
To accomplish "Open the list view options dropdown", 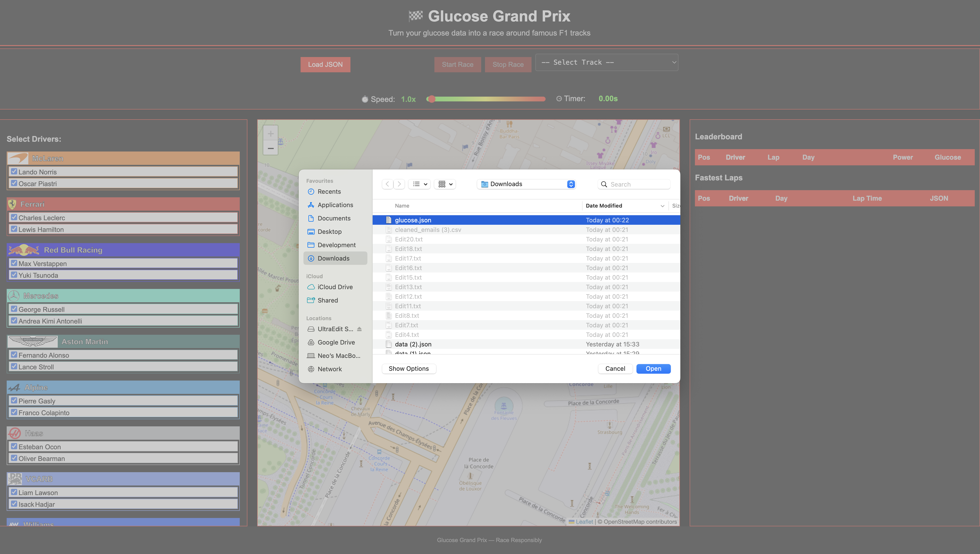I will pyautogui.click(x=420, y=184).
